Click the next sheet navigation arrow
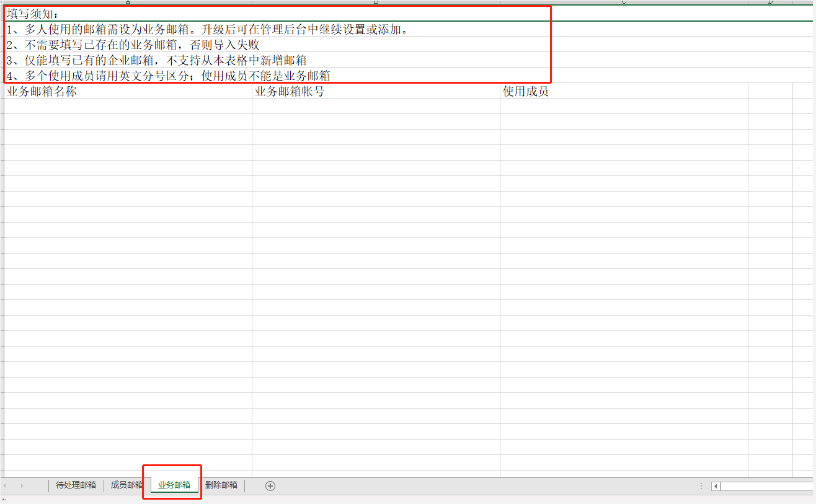The height and width of the screenshot is (504, 816). 22,486
